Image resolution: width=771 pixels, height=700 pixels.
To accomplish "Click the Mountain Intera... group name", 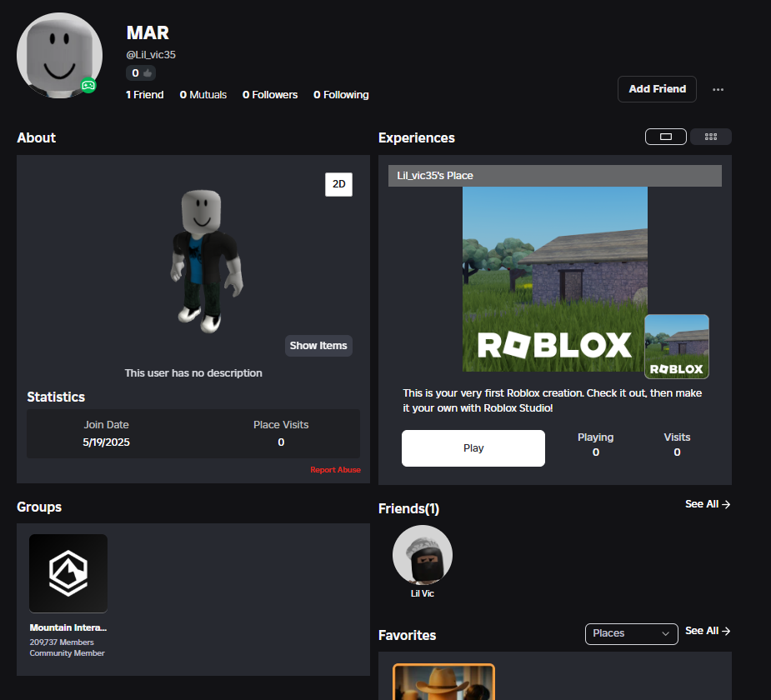I will (x=68, y=627).
